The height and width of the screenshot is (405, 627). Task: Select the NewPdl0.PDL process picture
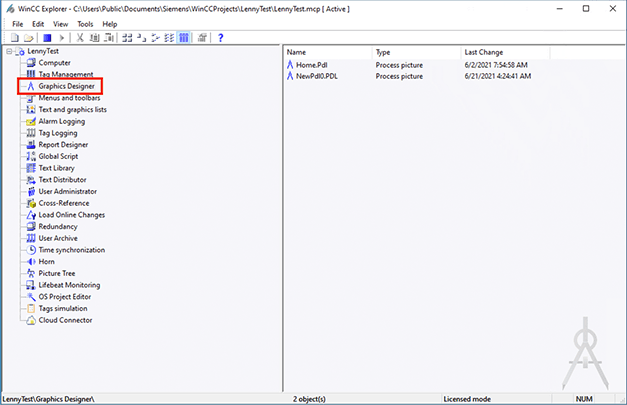pyautogui.click(x=317, y=76)
